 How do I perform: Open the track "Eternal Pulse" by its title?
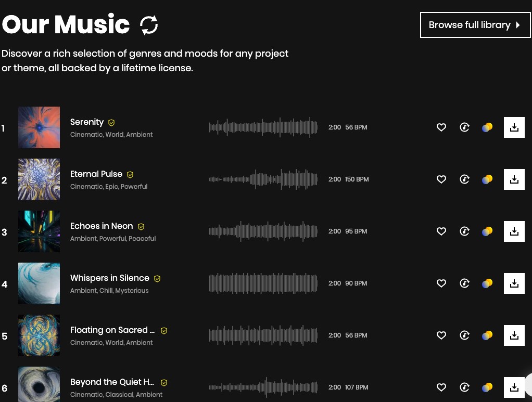[x=96, y=174]
